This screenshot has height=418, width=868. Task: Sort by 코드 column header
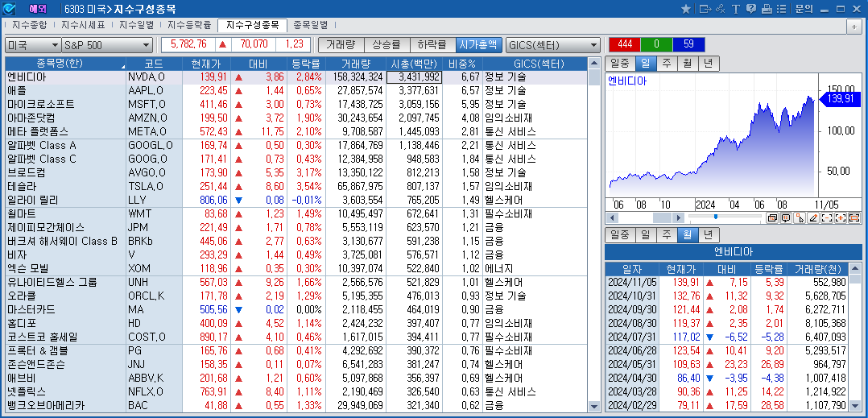154,63
